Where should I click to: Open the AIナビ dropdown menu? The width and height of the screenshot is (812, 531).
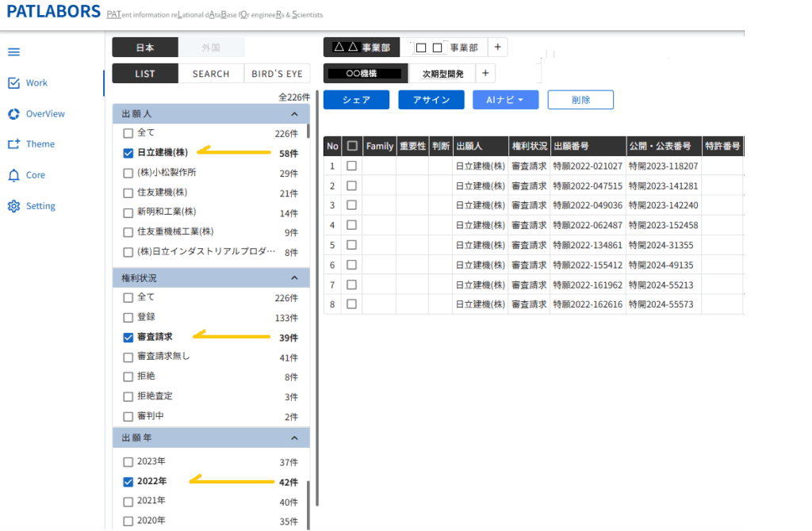coord(505,100)
